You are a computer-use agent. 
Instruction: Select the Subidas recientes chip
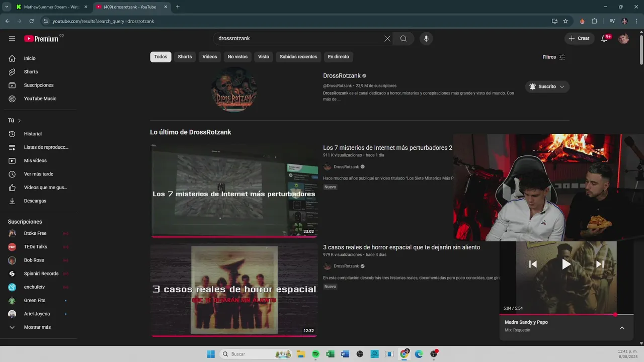pos(298,57)
